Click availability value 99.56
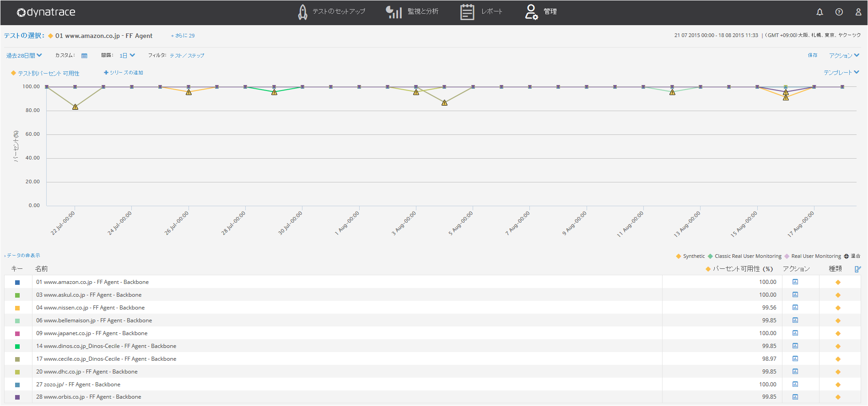 point(769,308)
